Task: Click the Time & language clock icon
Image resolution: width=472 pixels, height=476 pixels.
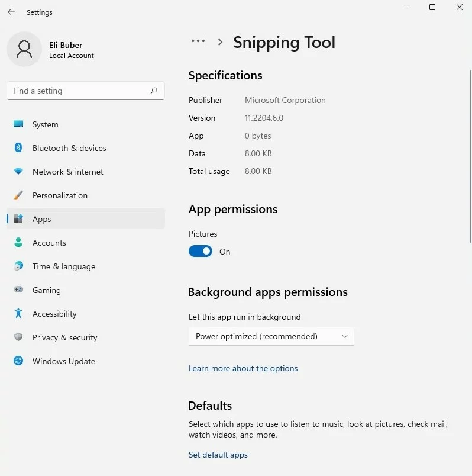Action: 18,266
